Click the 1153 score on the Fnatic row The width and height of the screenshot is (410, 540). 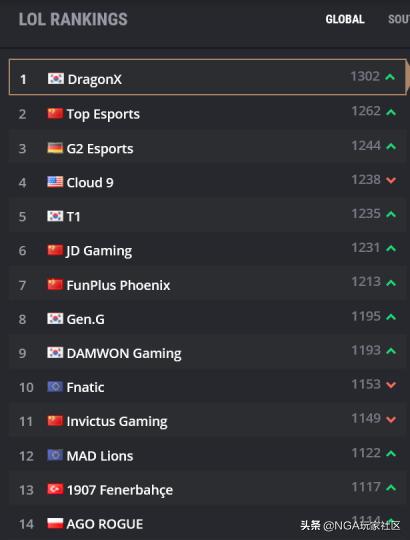pos(366,384)
